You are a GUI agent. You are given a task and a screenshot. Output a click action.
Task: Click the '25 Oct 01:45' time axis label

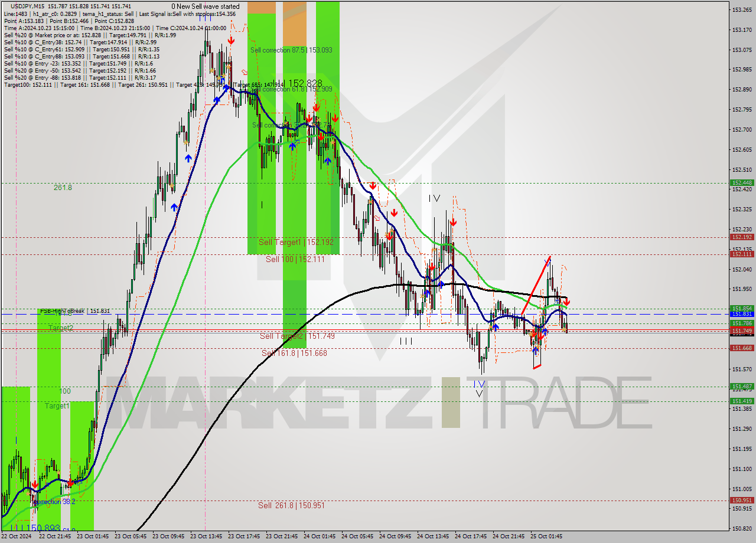[x=546, y=537]
